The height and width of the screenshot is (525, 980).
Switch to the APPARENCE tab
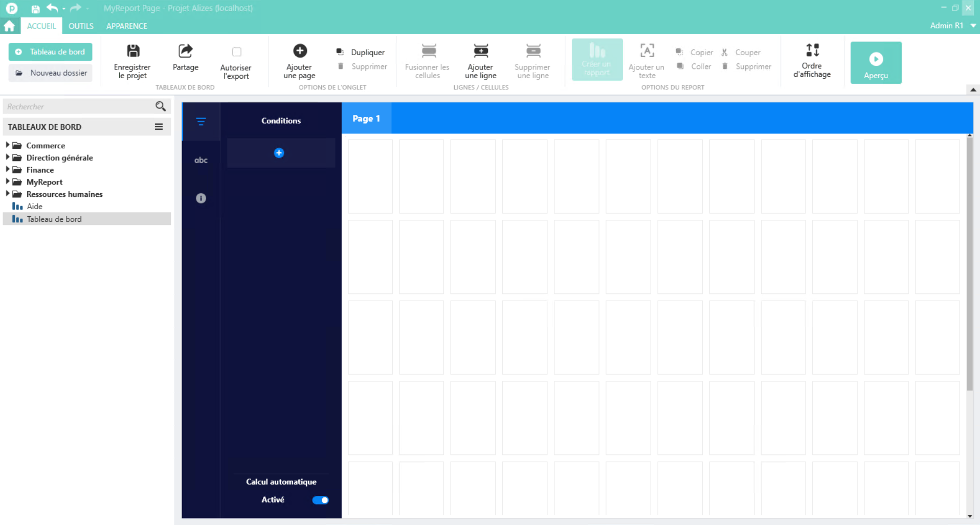point(127,26)
